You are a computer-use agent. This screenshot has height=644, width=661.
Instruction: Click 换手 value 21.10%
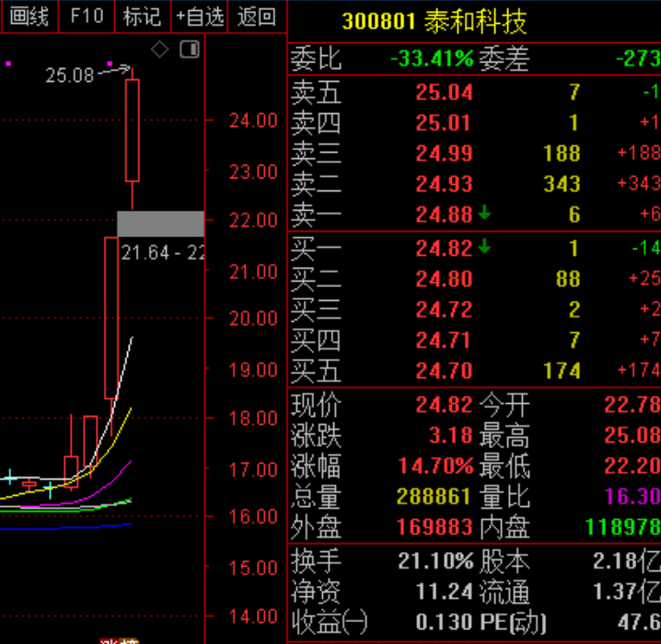(435, 561)
